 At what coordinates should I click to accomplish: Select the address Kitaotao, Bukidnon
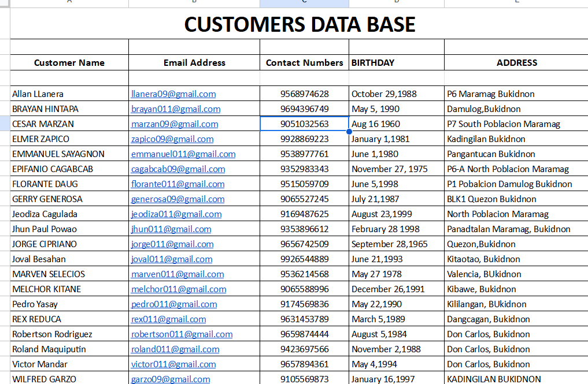point(516,259)
